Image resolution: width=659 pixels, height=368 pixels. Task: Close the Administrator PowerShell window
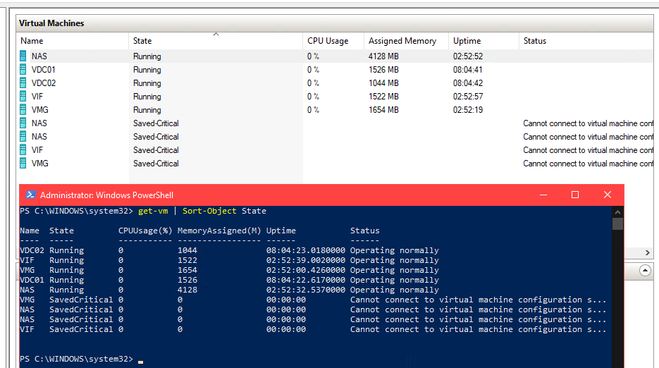point(607,195)
